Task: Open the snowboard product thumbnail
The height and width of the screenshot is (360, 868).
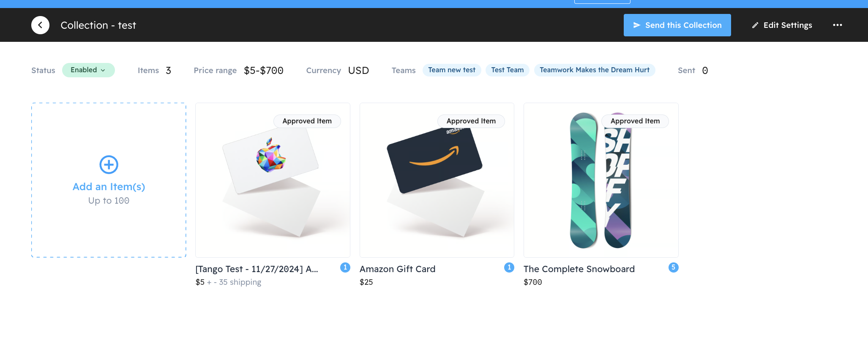Action: [601, 180]
